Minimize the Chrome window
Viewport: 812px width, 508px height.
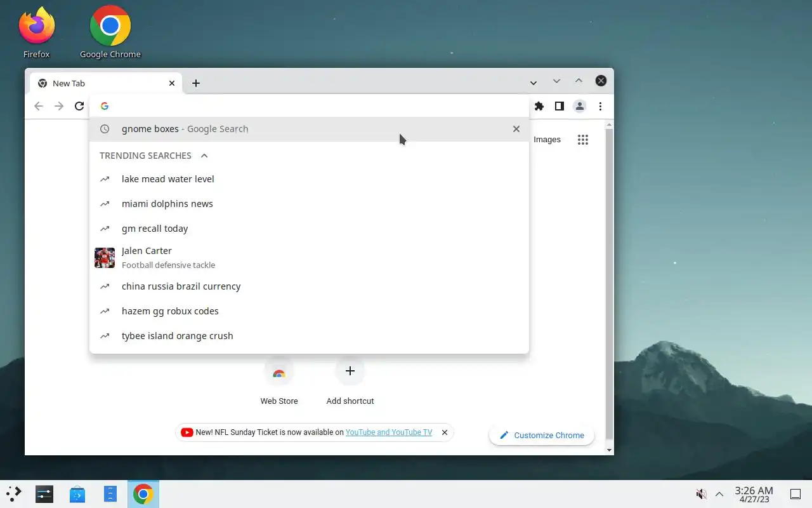tap(556, 81)
